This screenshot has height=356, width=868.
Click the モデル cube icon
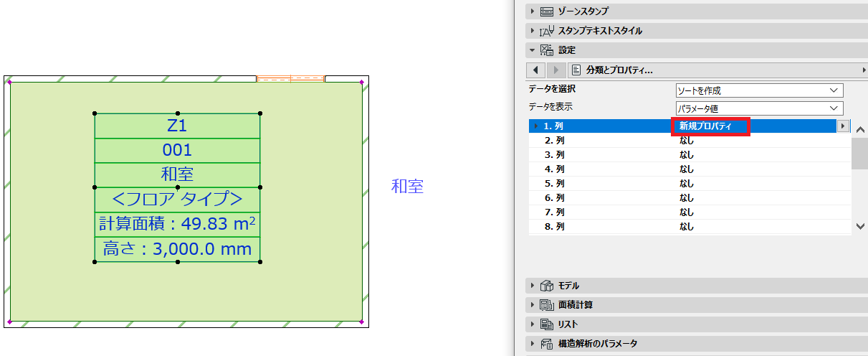pos(547,286)
